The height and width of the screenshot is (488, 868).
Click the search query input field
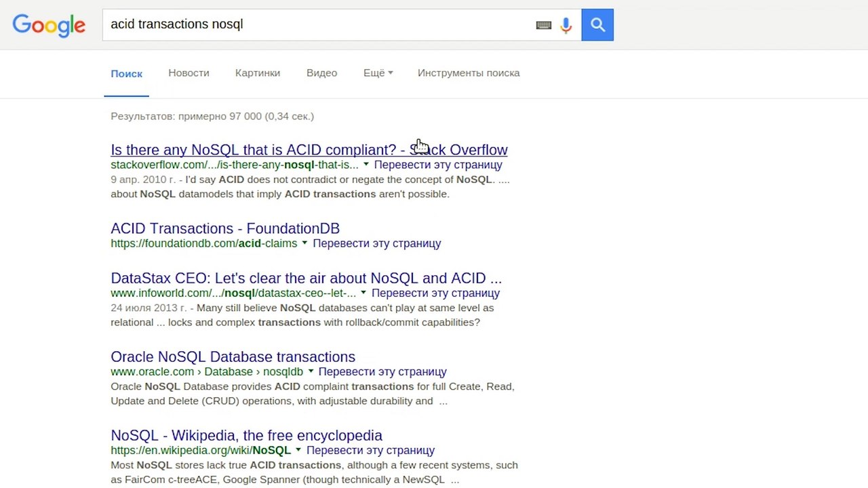tap(319, 25)
